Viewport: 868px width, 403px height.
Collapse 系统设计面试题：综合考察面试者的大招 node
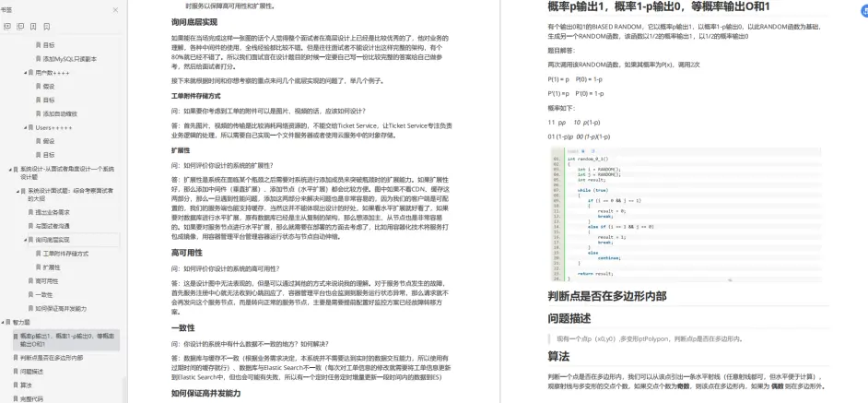point(18,191)
